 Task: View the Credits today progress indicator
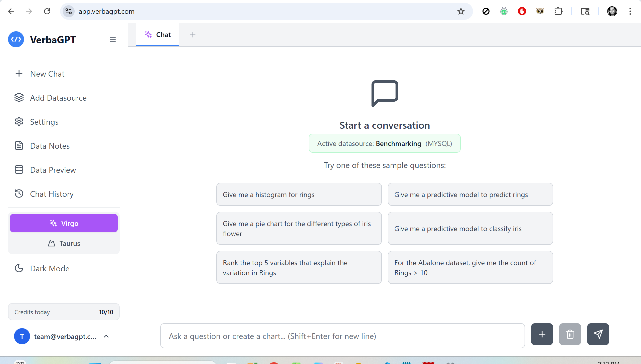pos(64,312)
